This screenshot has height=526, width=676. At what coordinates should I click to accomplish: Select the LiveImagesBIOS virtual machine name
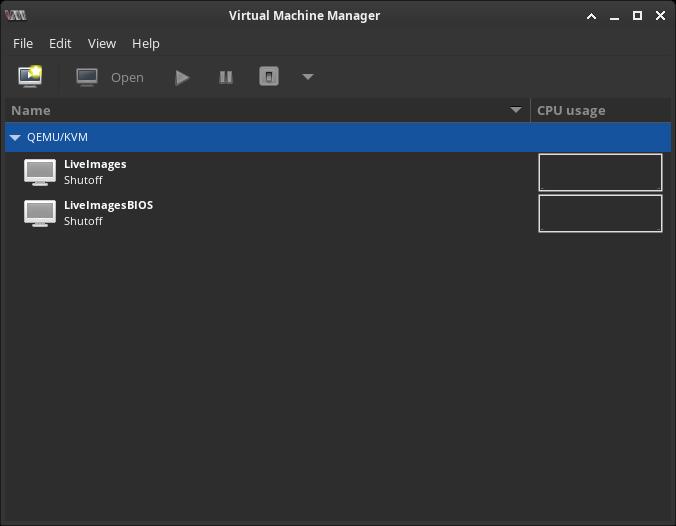109,205
